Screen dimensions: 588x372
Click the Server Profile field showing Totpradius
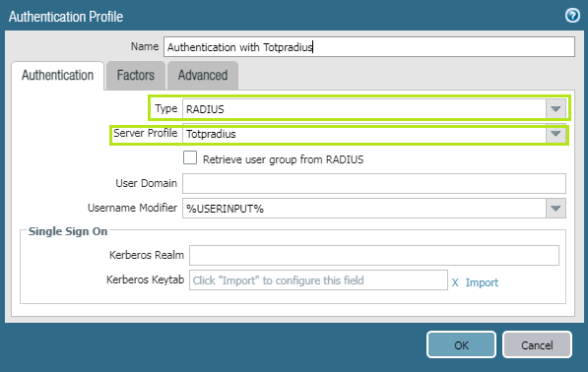click(x=364, y=134)
